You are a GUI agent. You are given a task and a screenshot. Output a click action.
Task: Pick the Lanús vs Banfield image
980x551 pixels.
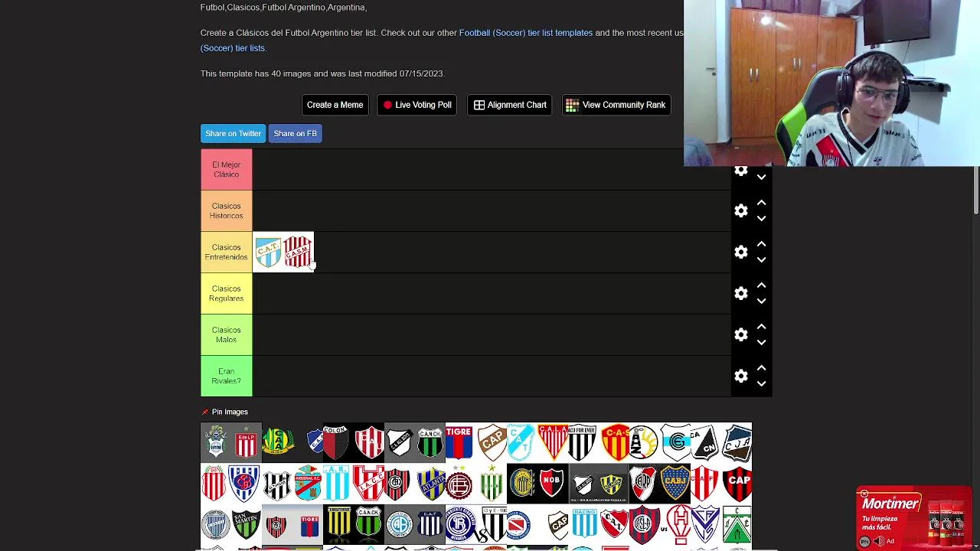click(x=476, y=484)
